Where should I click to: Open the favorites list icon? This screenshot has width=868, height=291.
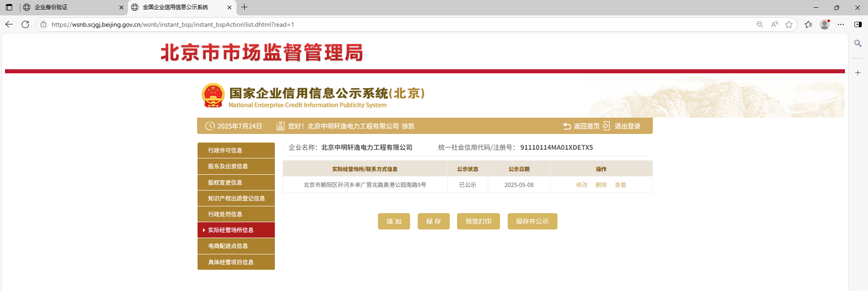(808, 24)
